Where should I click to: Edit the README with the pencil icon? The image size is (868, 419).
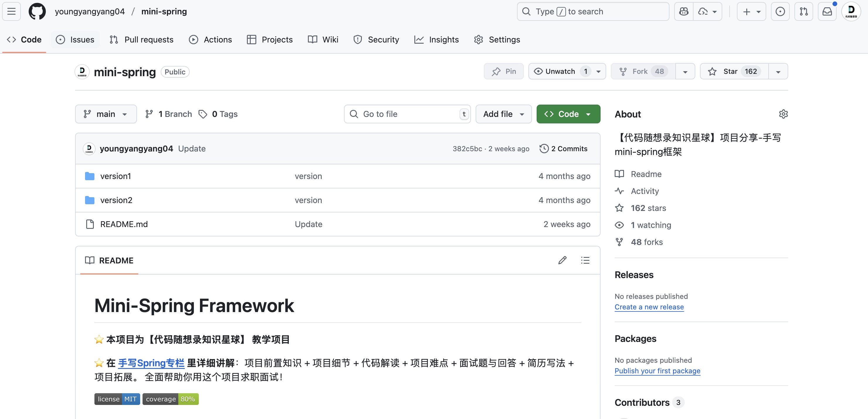coord(562,260)
